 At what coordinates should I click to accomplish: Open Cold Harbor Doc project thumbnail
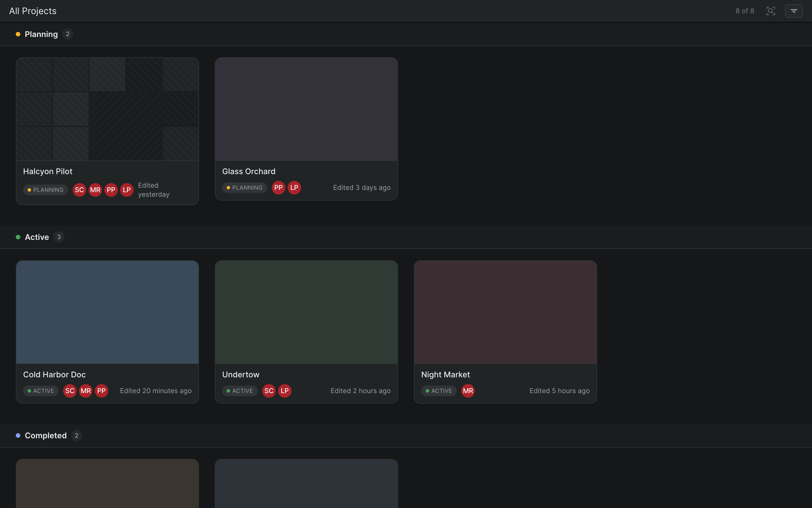point(107,312)
